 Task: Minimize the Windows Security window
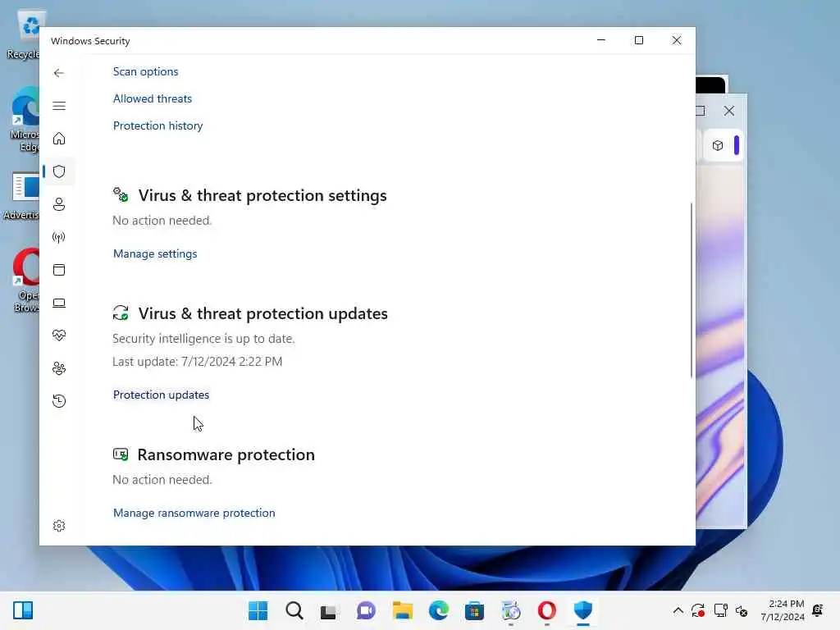click(x=601, y=40)
